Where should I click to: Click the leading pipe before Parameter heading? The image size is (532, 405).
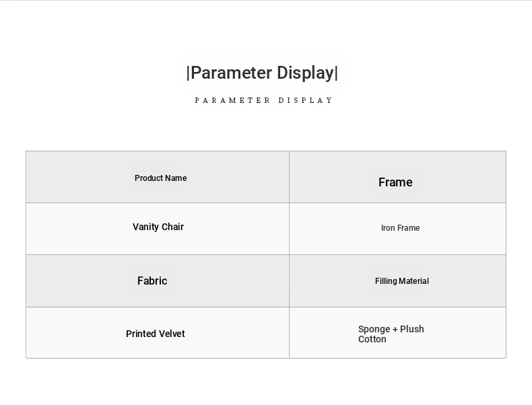188,73
